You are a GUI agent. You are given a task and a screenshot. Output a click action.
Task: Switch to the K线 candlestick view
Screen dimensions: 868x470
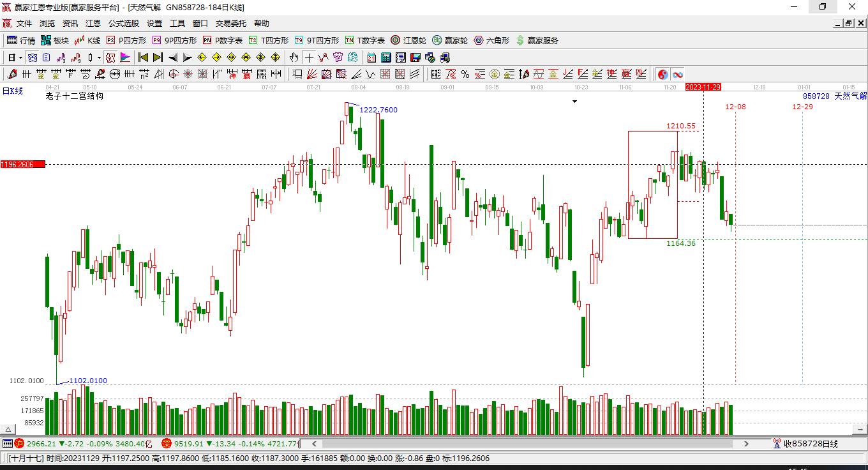tap(87, 40)
